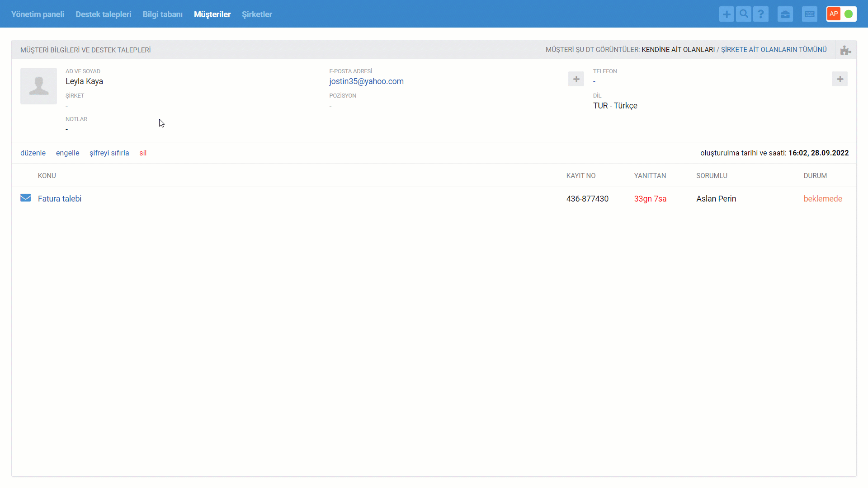Viewport: 868px width, 488px height.
Task: Go to Yönetim paneli tab
Action: tap(38, 14)
